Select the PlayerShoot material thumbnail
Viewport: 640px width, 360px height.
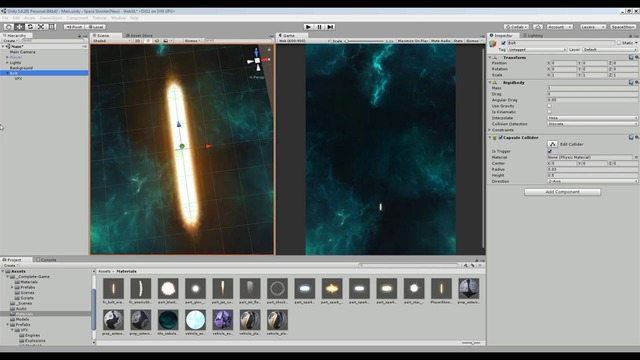tap(441, 289)
